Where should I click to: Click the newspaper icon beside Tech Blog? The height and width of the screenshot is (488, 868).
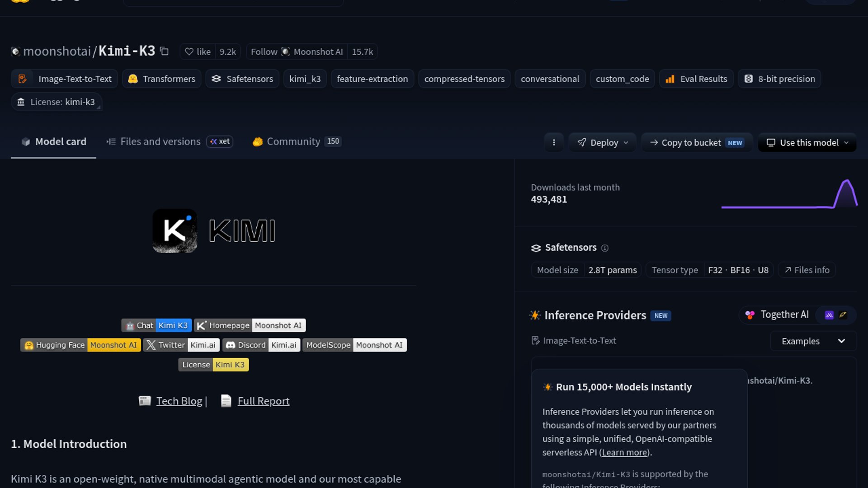[145, 401]
